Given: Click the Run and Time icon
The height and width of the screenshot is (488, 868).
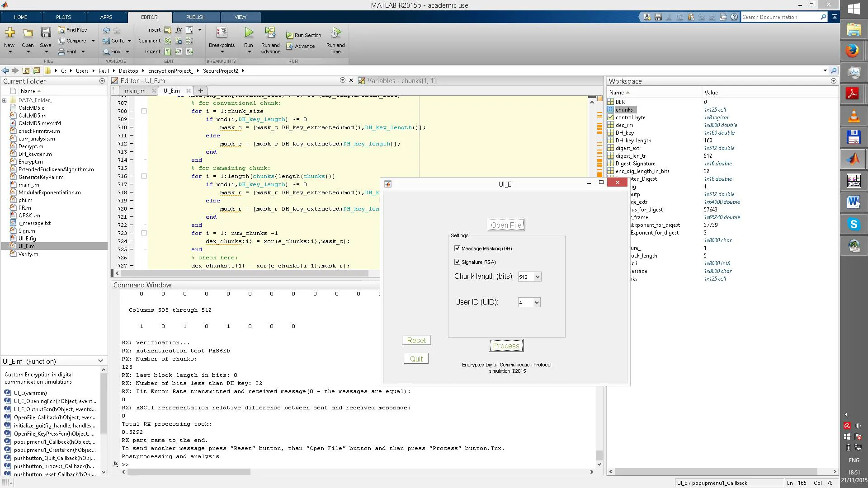Looking at the screenshot, I should [x=335, y=33].
